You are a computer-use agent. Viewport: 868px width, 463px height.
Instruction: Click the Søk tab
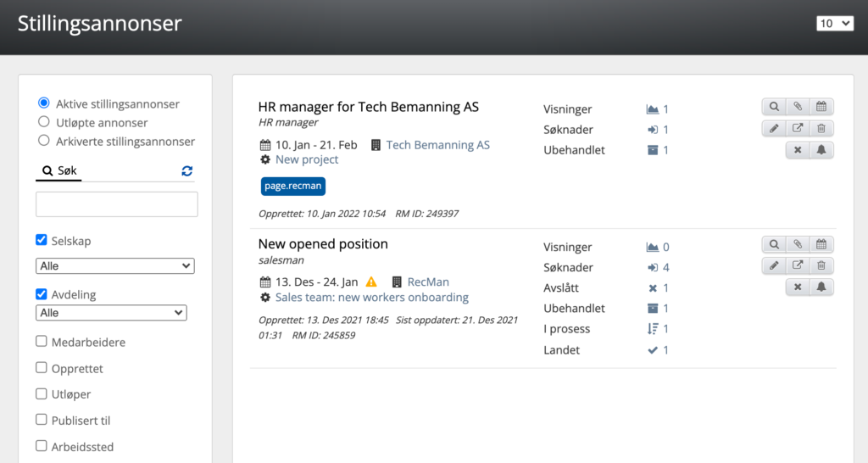(x=59, y=170)
